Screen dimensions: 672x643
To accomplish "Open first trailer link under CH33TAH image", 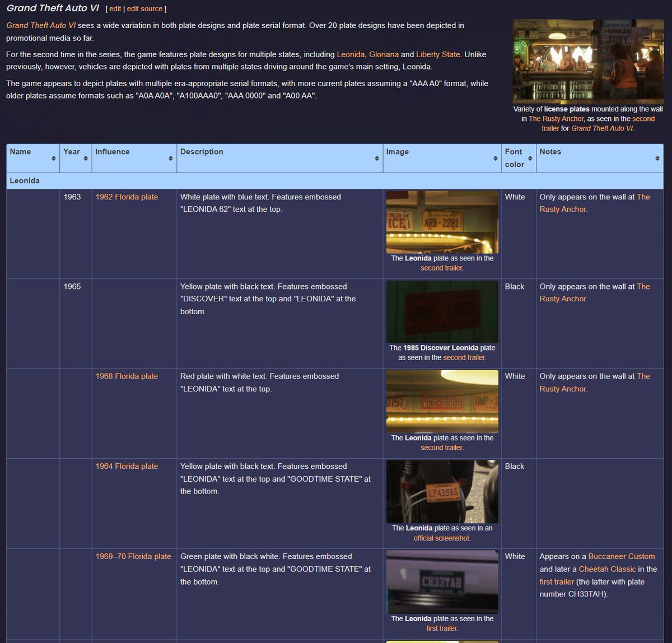I will 441,628.
